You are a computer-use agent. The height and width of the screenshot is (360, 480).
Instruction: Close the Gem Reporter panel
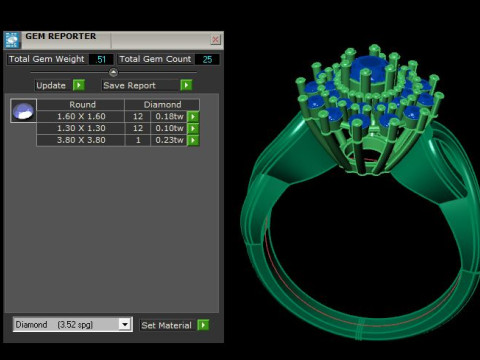[215, 40]
